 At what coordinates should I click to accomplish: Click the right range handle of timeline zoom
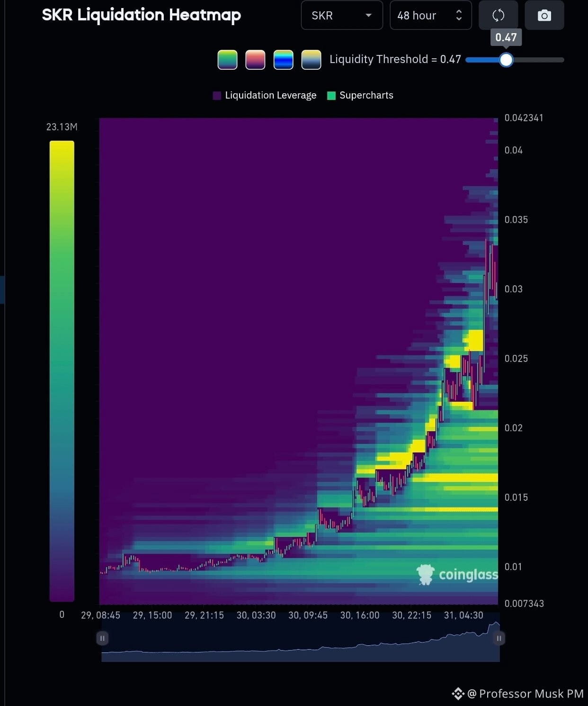click(499, 638)
